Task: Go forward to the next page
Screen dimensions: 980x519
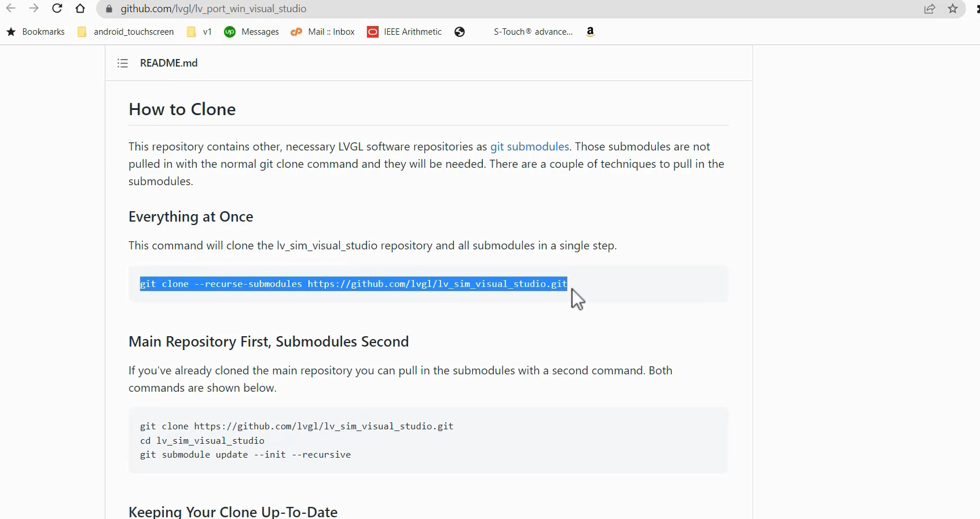Action: [34, 9]
